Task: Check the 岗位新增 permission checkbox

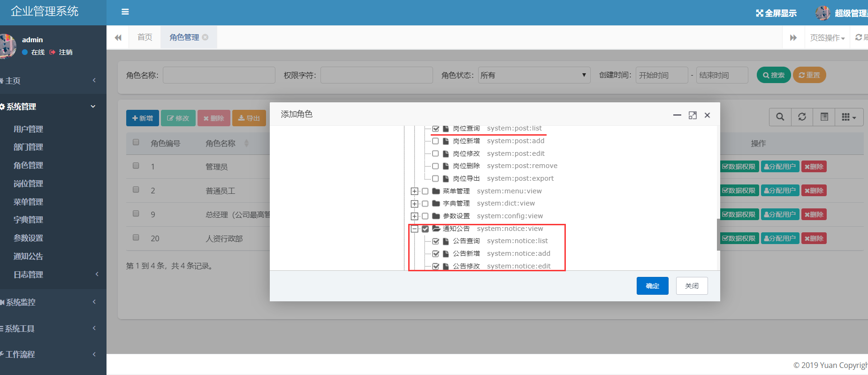Action: tap(435, 141)
